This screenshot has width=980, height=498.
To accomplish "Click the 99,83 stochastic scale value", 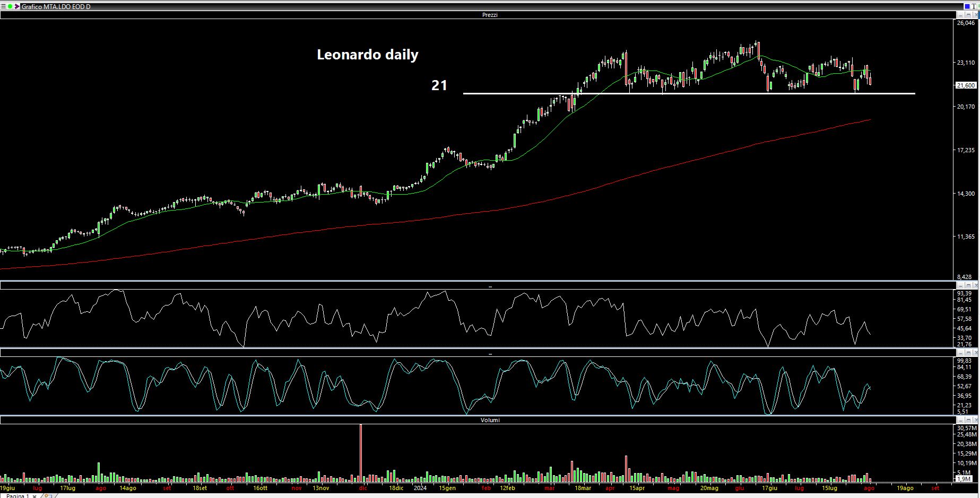I will click(x=965, y=361).
